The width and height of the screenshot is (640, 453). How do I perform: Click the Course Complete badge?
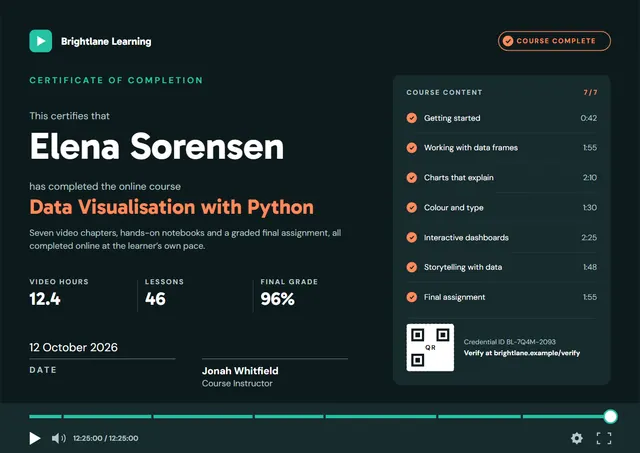click(554, 41)
